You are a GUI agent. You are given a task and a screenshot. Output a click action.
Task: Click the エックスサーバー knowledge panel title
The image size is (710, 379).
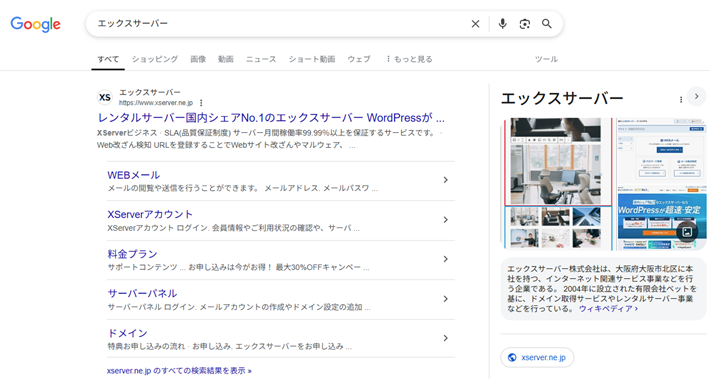tap(562, 98)
